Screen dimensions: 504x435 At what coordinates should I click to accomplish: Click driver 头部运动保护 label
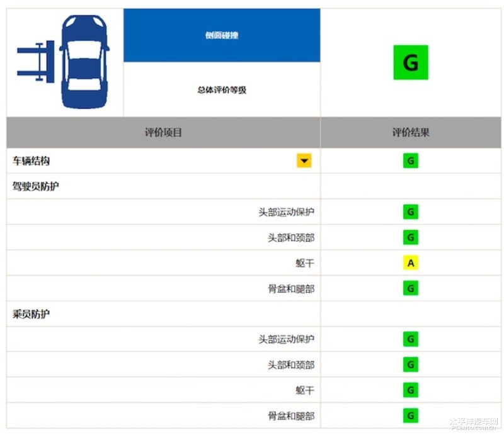(286, 212)
